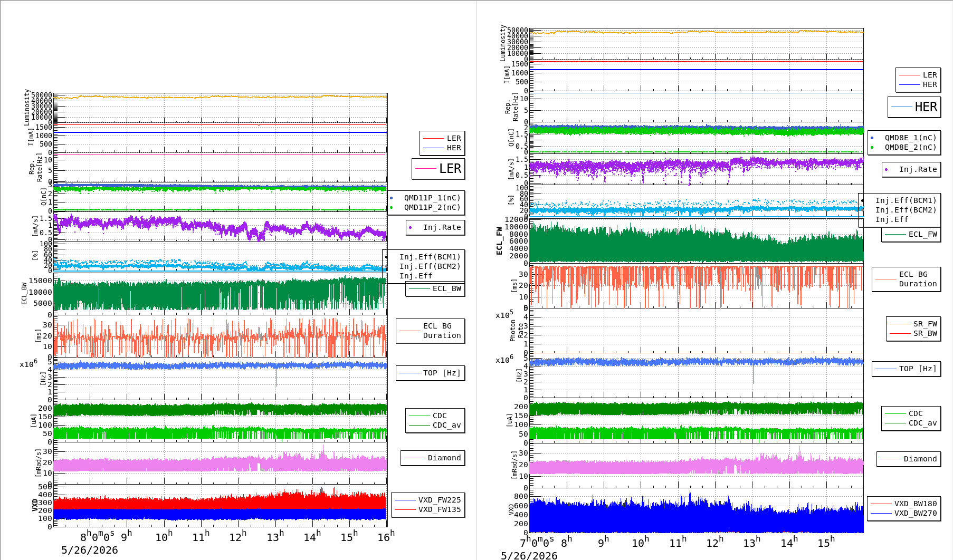Viewport: 953px width, 560px height.
Task: Select the VXD_FW225 legend entry
Action: click(439, 500)
